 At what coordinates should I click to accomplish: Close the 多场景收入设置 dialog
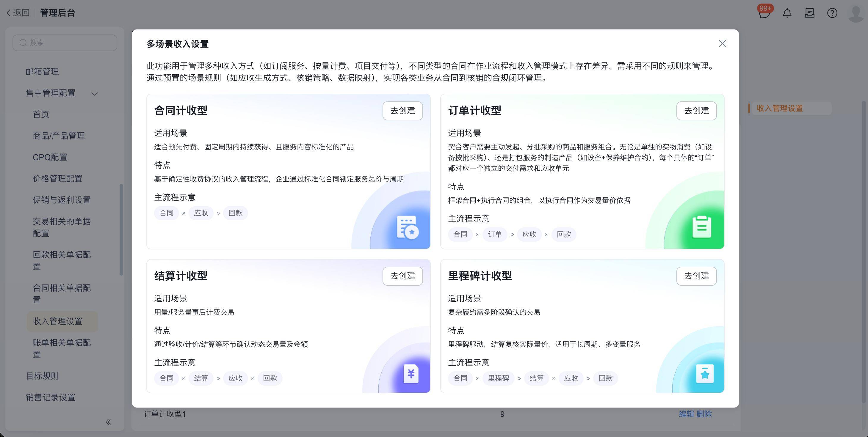click(722, 44)
